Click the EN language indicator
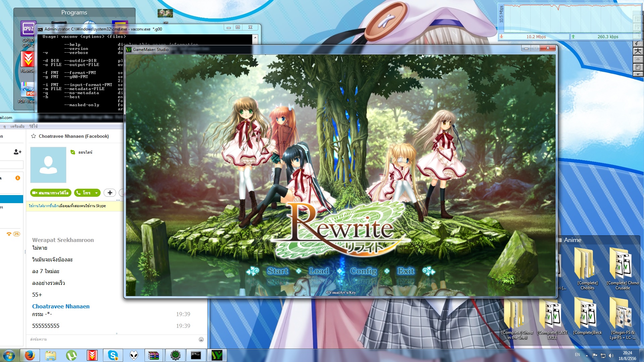 [x=577, y=355]
